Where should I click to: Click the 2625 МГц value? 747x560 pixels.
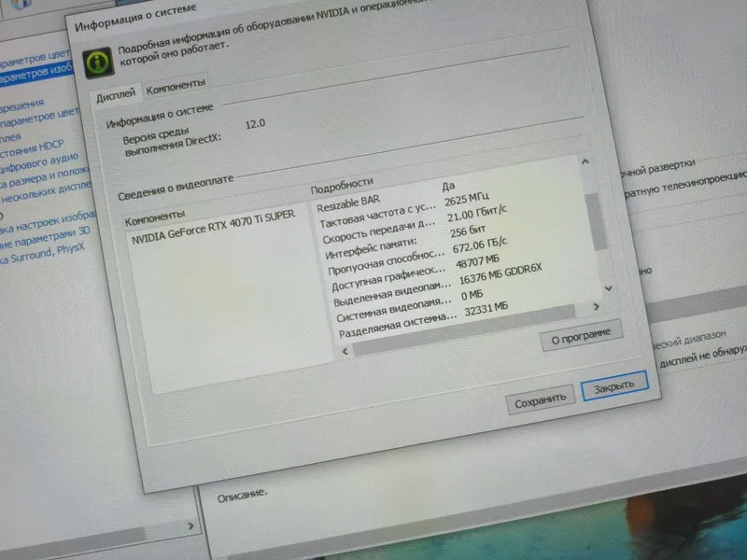coord(467,199)
